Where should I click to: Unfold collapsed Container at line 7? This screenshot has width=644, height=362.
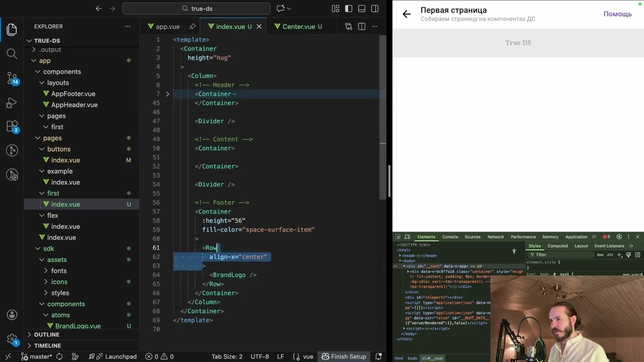168,94
